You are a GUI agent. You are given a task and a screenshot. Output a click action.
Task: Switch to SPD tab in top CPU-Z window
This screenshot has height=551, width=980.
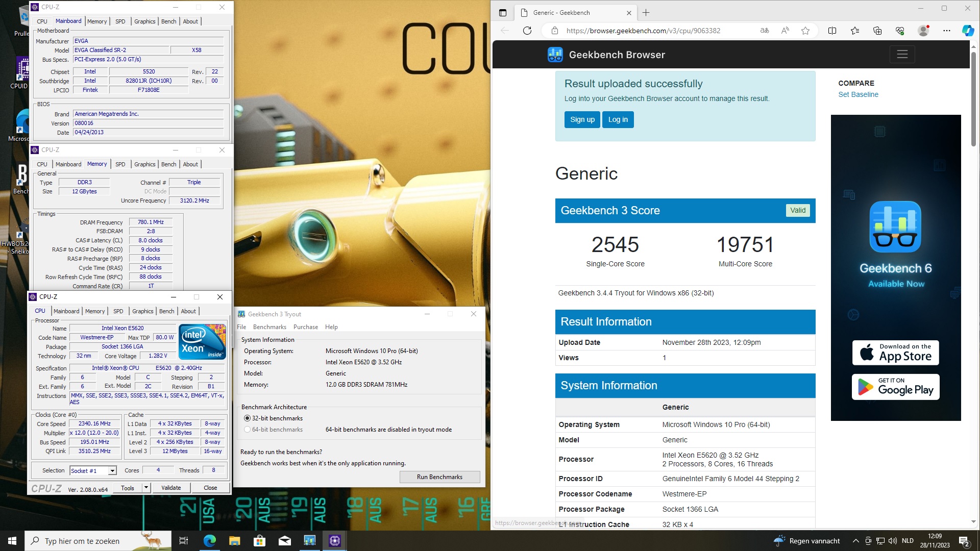pos(120,21)
